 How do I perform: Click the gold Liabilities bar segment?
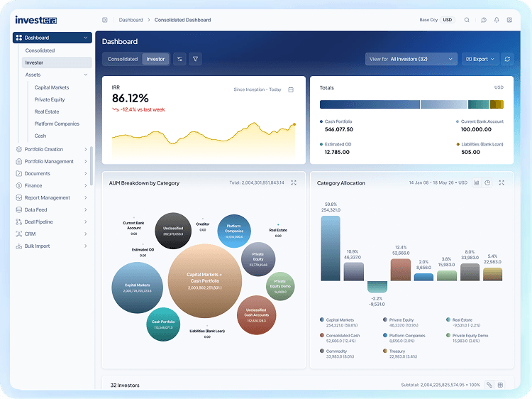[x=497, y=104]
